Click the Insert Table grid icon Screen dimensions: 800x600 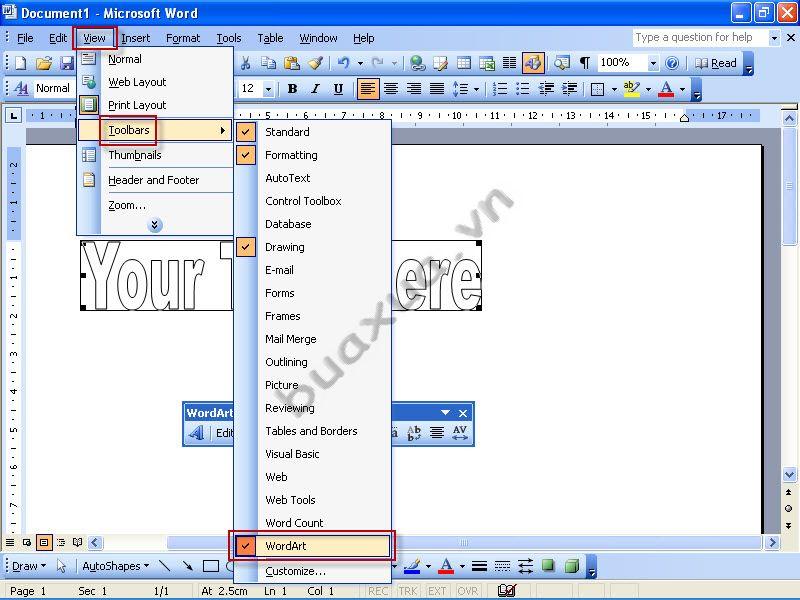pos(464,63)
